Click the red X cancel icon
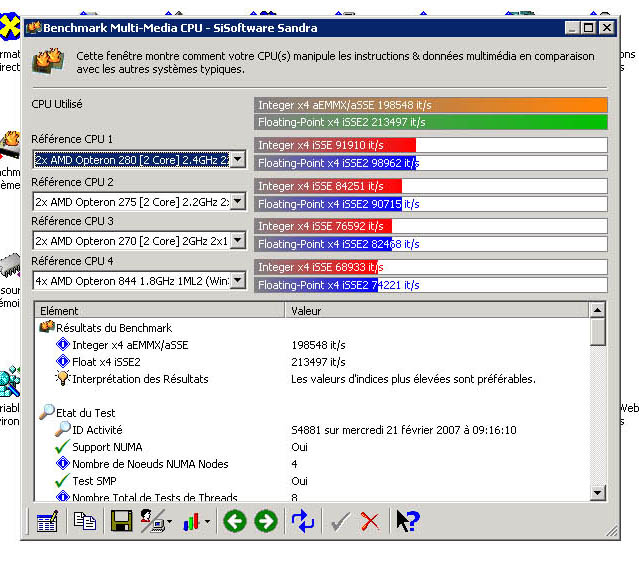Screen dimensions: 639x567 pyautogui.click(x=370, y=522)
